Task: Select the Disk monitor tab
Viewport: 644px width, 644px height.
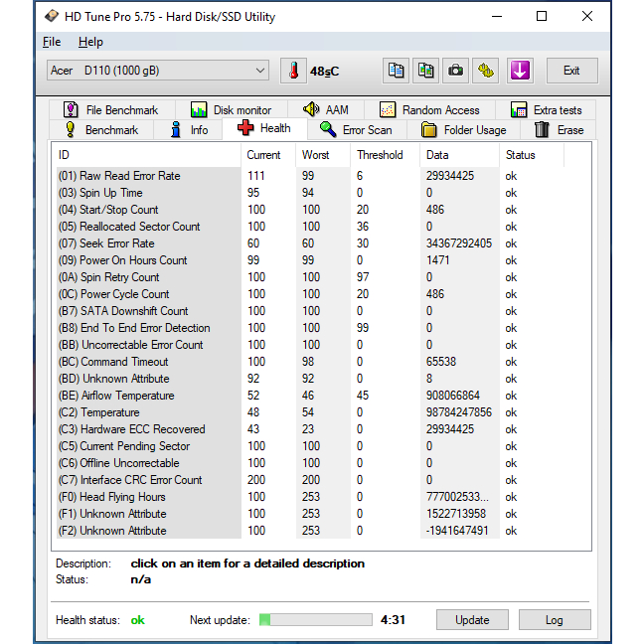Action: pos(232,110)
